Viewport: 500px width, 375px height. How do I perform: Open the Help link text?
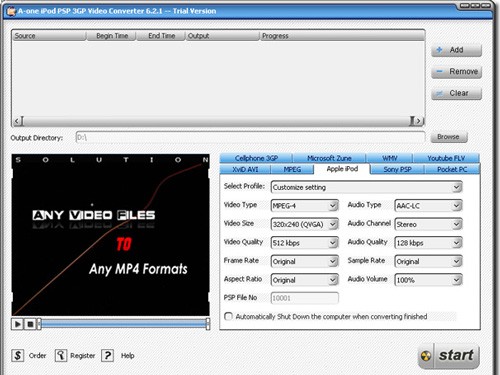128,356
